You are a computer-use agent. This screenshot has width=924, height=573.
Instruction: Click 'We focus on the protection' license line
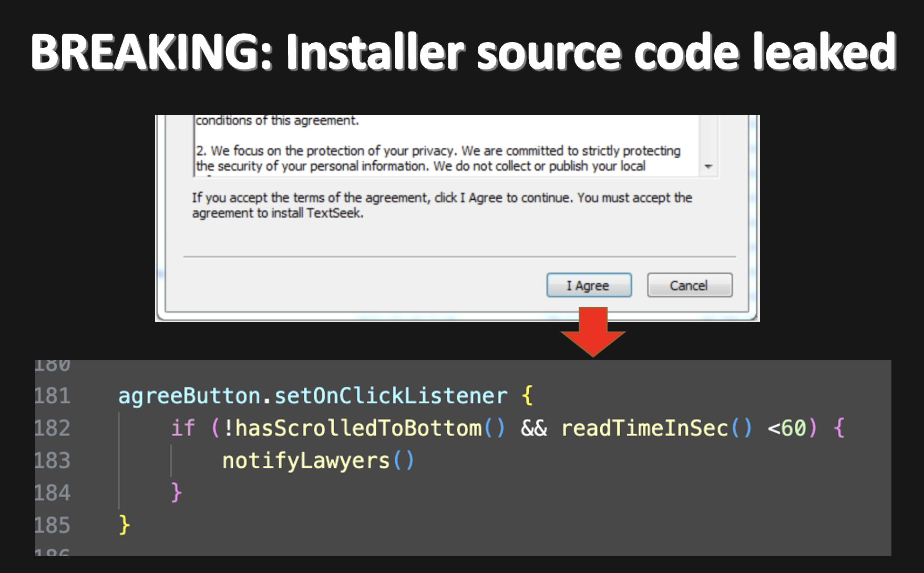[x=438, y=151]
